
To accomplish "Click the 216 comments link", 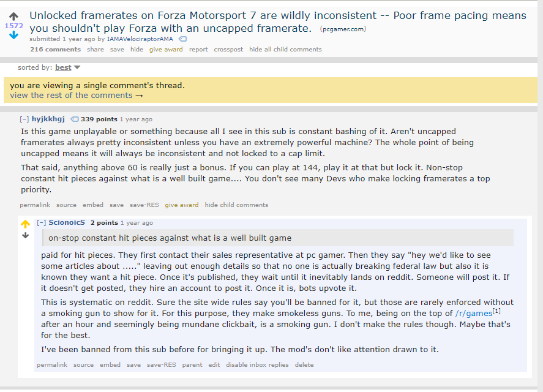I will 55,50.
